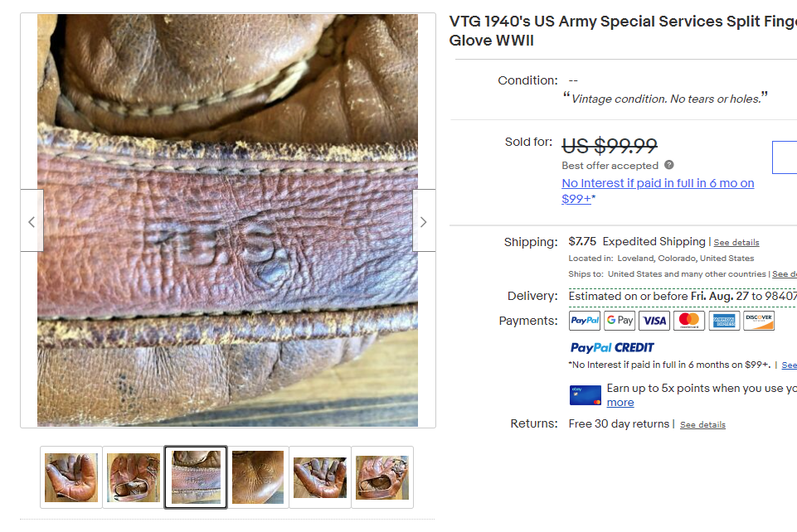Click the PayPal Credit logo
The width and height of the screenshot is (797, 532).
[612, 347]
